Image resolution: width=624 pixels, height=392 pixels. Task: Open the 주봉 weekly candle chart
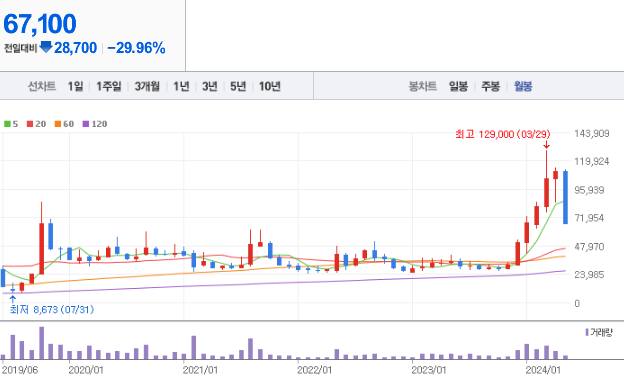point(491,86)
